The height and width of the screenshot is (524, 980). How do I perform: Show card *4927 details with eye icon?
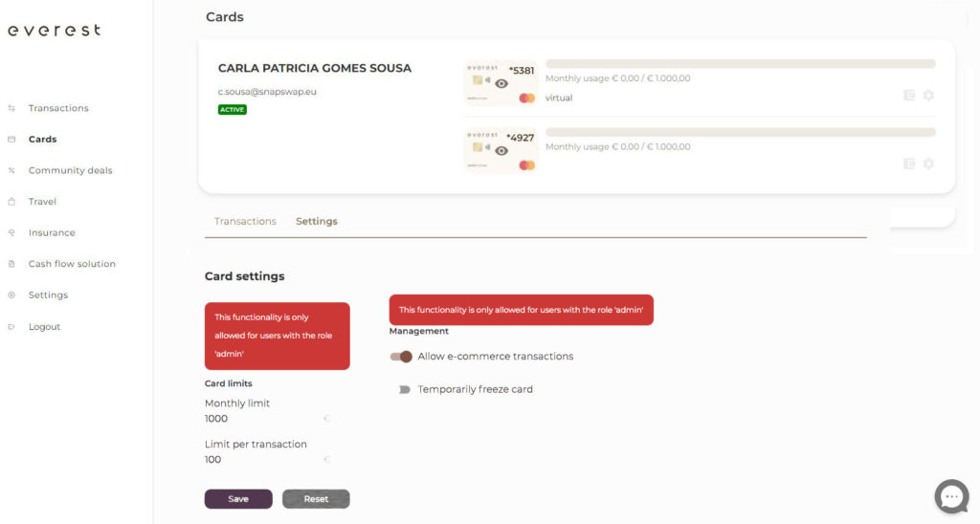point(501,151)
